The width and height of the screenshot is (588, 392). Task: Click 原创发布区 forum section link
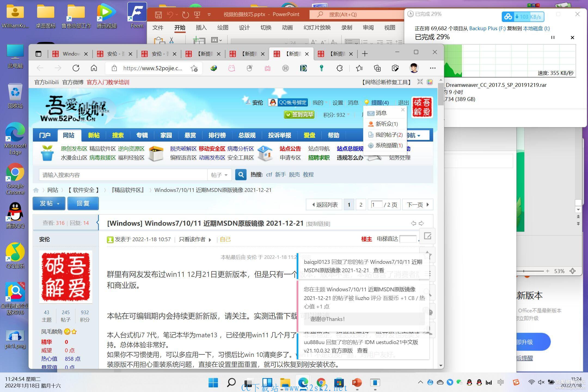tap(74, 149)
